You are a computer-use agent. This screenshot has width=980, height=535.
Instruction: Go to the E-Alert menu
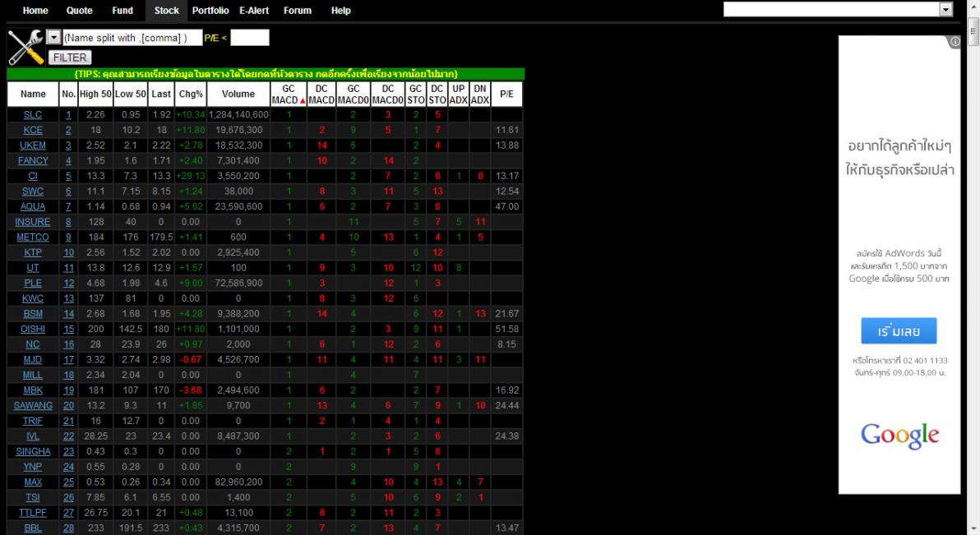click(255, 11)
